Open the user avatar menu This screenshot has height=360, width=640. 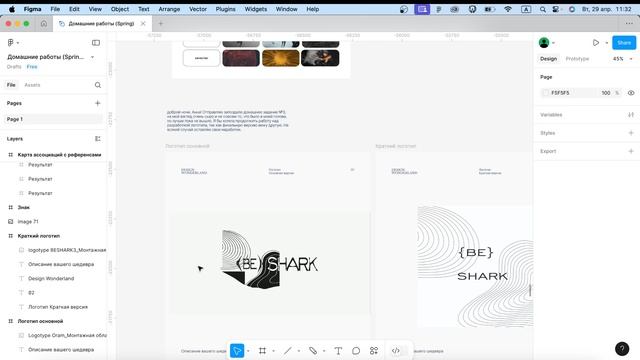(x=544, y=42)
